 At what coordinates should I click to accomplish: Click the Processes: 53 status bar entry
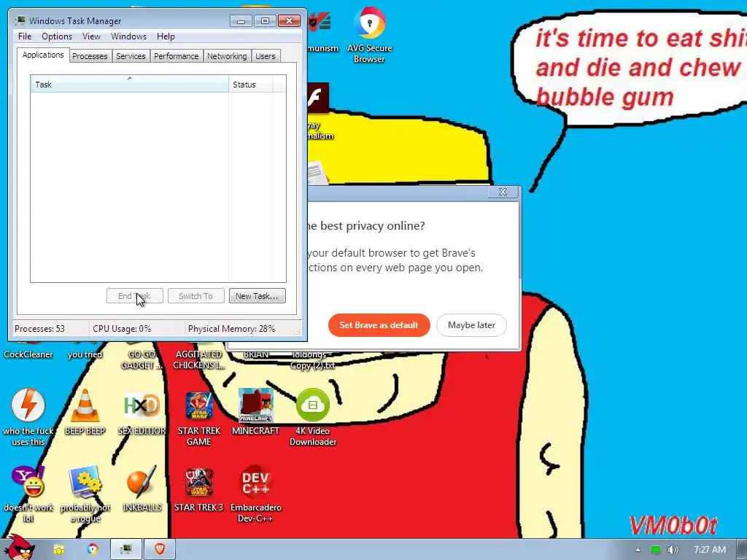click(39, 329)
